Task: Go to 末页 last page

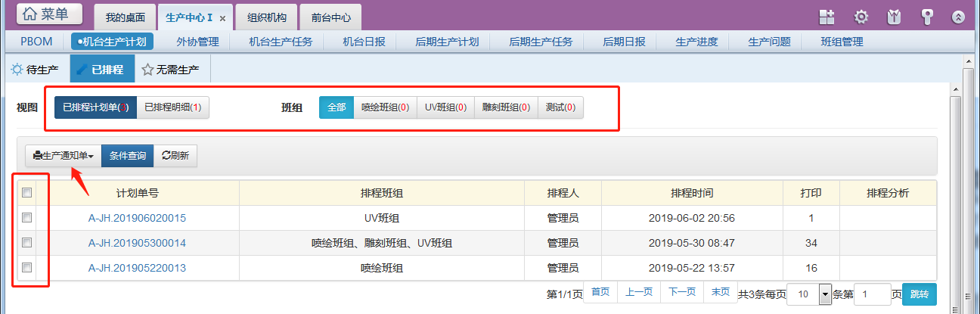Action: point(721,292)
